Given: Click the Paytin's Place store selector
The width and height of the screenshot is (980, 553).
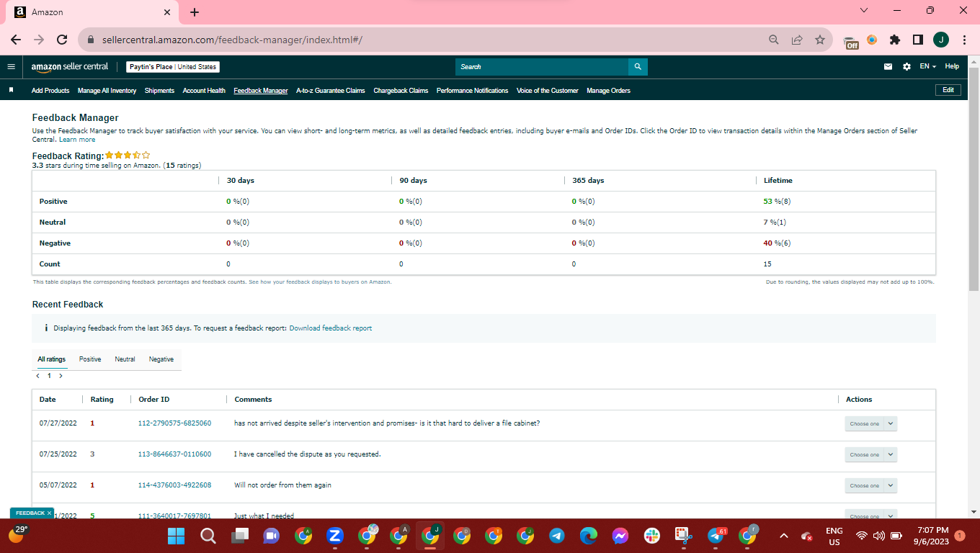Looking at the screenshot, I should pyautogui.click(x=173, y=67).
